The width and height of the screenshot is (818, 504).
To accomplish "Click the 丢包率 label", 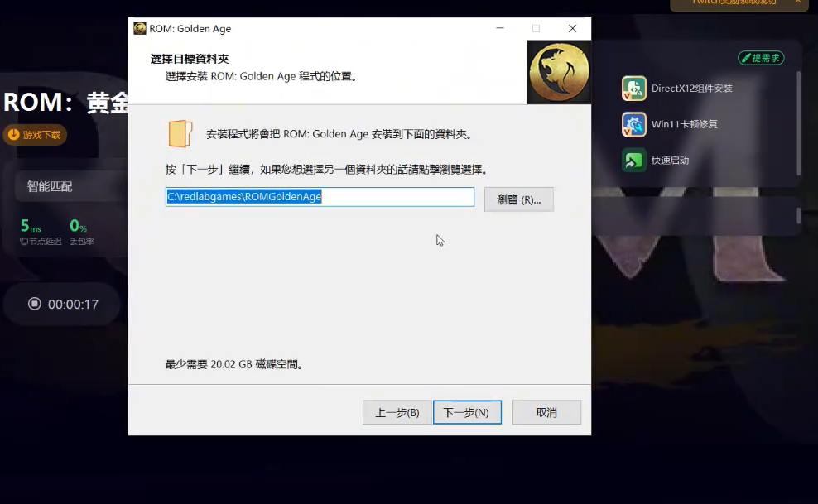I will [82, 242].
